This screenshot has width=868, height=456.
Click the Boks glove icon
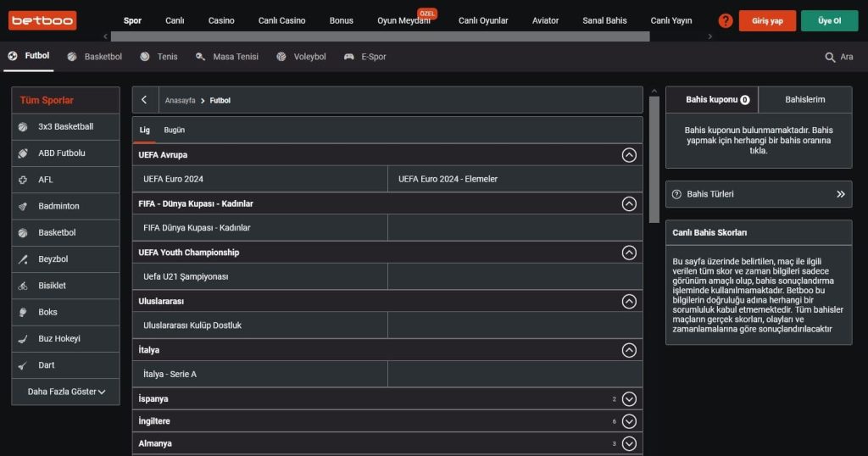coord(23,312)
